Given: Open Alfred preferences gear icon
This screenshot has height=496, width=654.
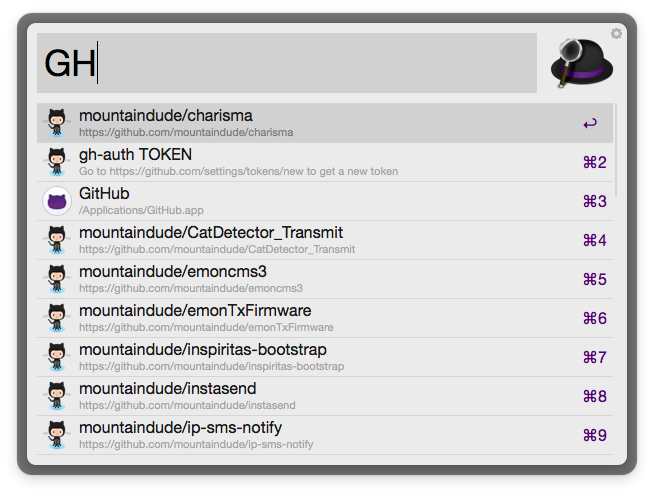Looking at the screenshot, I should 616,33.
